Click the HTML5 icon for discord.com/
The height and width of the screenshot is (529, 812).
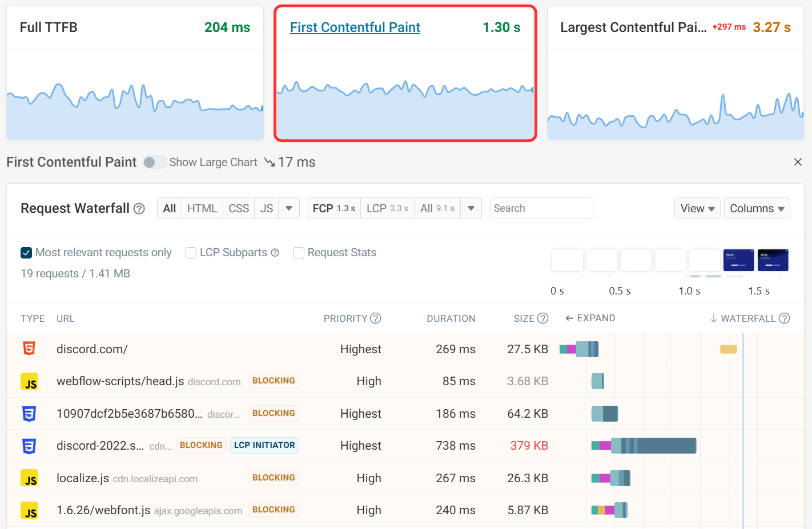[x=29, y=349]
